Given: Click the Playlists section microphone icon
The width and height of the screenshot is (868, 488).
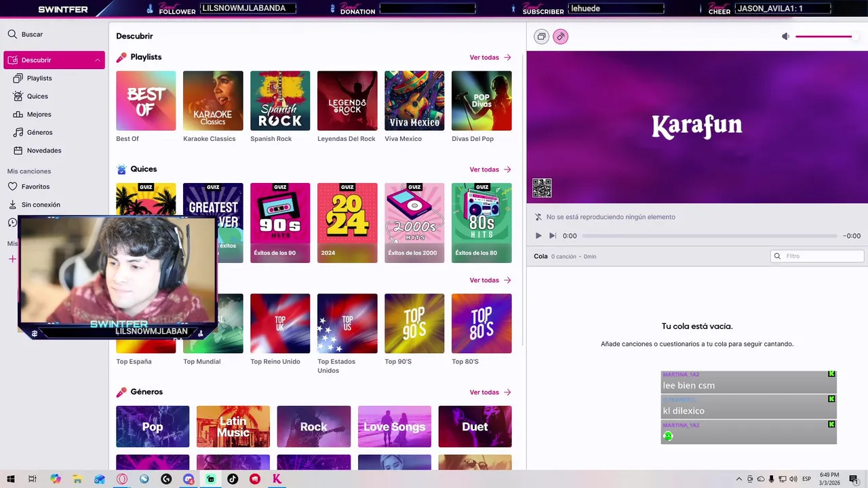Looking at the screenshot, I should pyautogui.click(x=121, y=58).
